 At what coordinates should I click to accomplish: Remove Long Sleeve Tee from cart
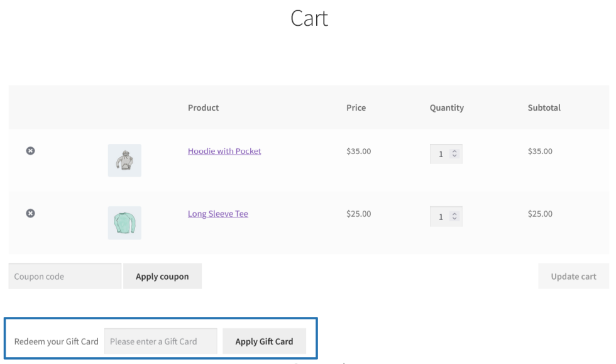pyautogui.click(x=30, y=214)
